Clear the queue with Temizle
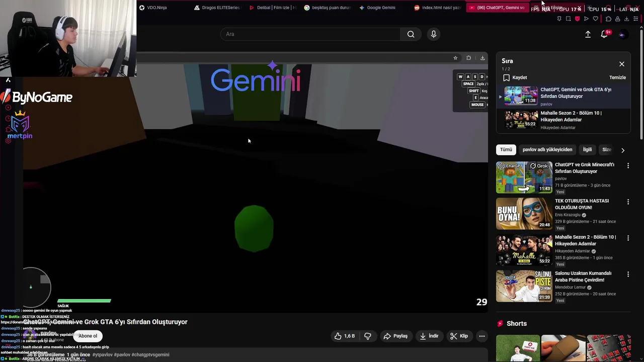 coord(617,77)
